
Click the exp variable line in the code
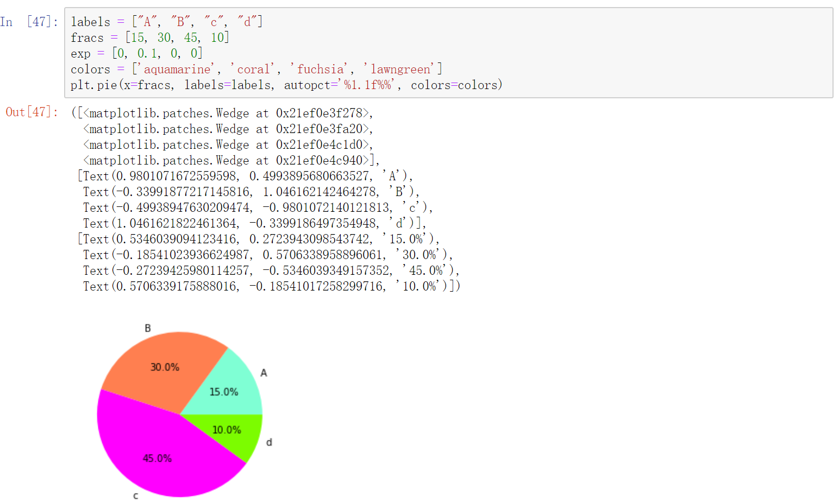(136, 53)
